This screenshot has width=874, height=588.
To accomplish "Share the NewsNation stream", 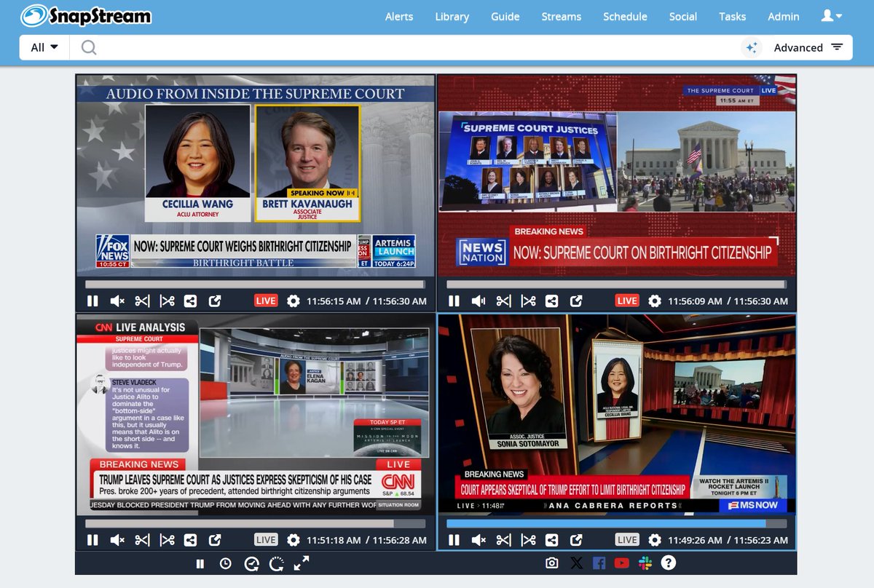I will [x=551, y=301].
